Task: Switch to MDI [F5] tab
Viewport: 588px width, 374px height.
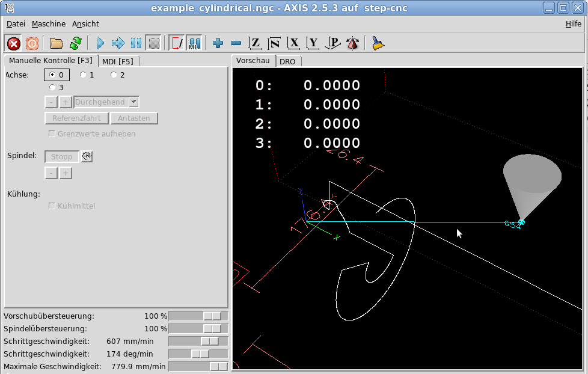Action: click(x=118, y=61)
